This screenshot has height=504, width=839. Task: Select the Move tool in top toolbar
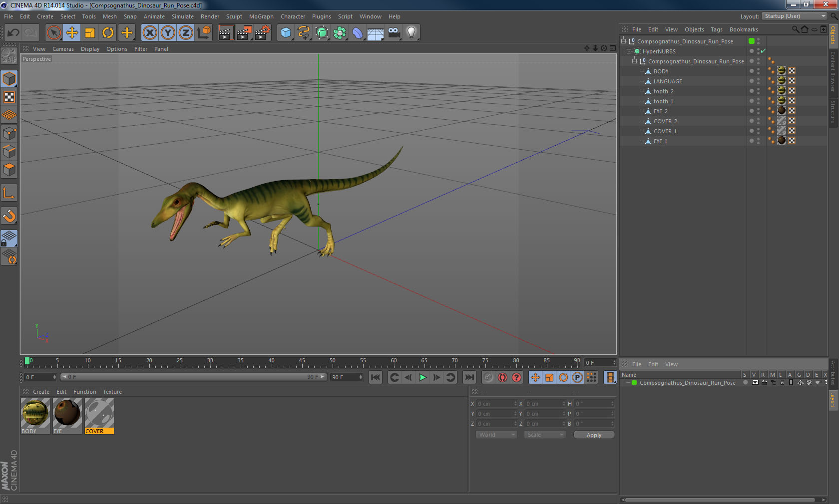click(x=72, y=33)
